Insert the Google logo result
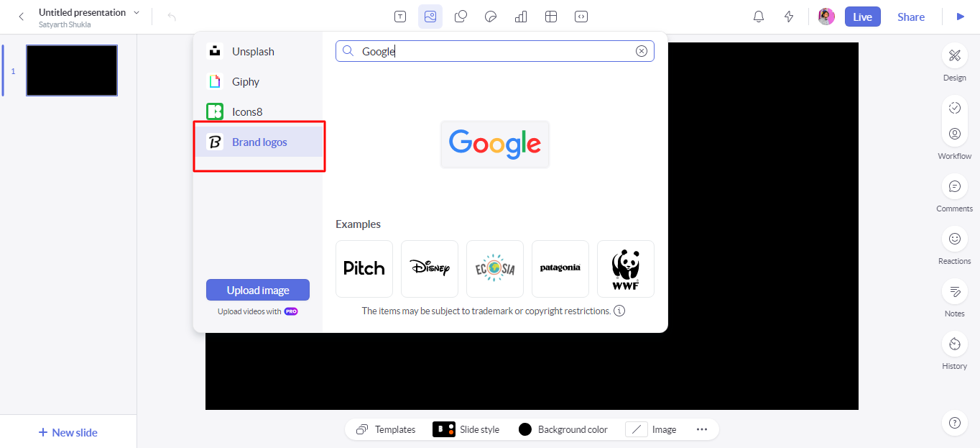Image resolution: width=980 pixels, height=448 pixels. tap(495, 144)
